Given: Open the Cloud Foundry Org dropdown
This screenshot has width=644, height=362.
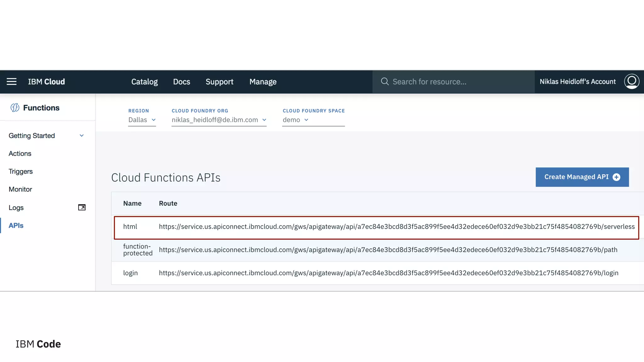Looking at the screenshot, I should tap(219, 120).
